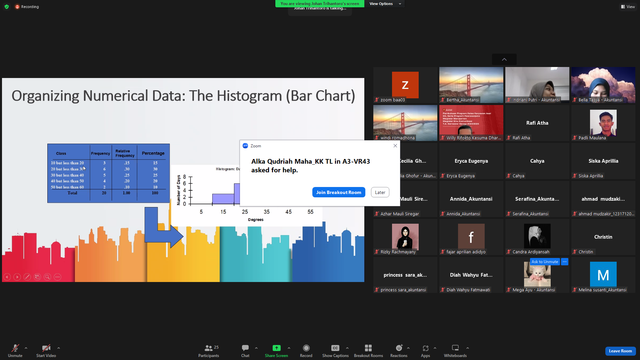
Task: Select the Eryca Eugenya participant tile
Action: 471,161
